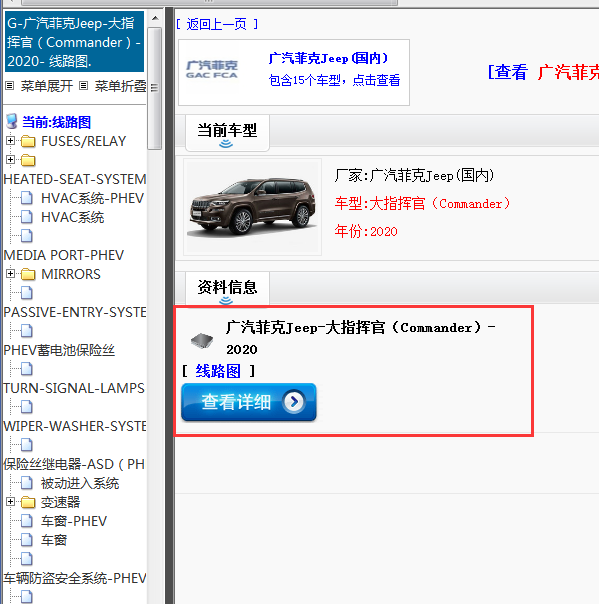
Task: Click the blue sidebar title G-广汽菲克Jeep-大指挥官
Action: [x=74, y=42]
